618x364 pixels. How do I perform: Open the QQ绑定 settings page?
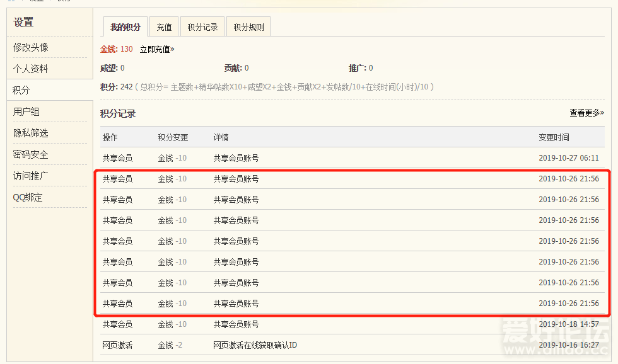28,197
